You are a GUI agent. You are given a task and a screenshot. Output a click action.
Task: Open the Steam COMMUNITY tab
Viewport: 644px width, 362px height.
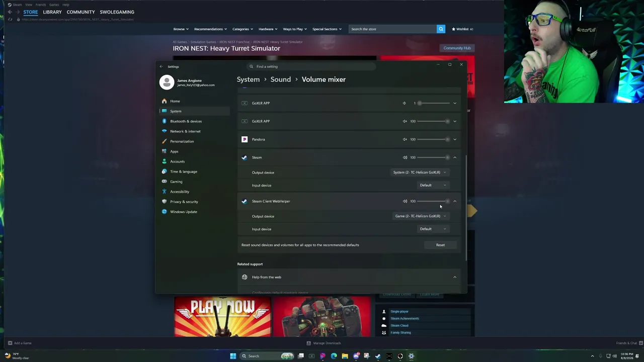click(80, 12)
